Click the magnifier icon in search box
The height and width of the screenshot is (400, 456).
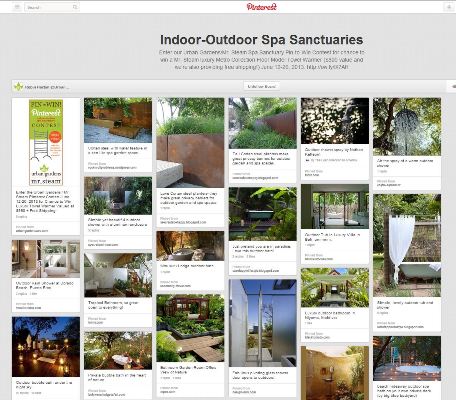75,7
